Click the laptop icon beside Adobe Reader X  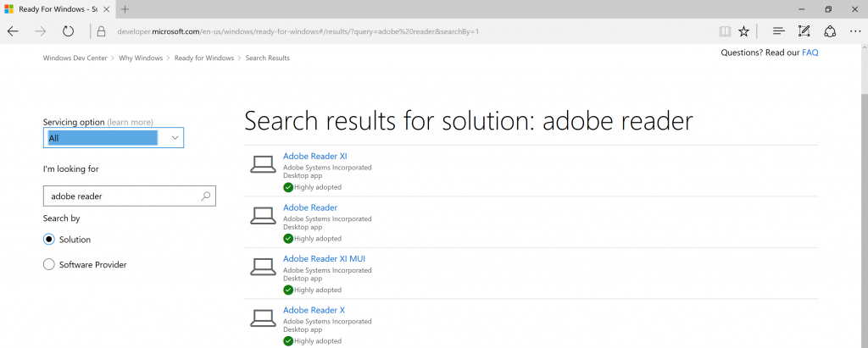tap(263, 318)
